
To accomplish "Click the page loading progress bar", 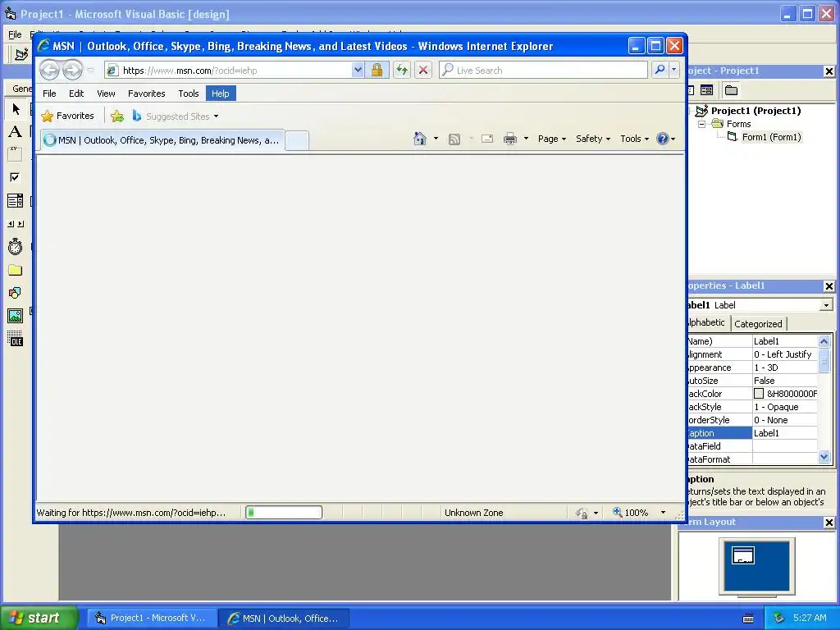I will click(x=284, y=513).
